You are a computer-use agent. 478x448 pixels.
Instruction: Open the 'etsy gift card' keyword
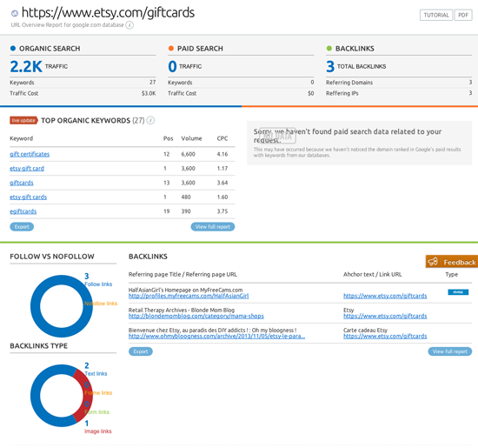tap(27, 169)
